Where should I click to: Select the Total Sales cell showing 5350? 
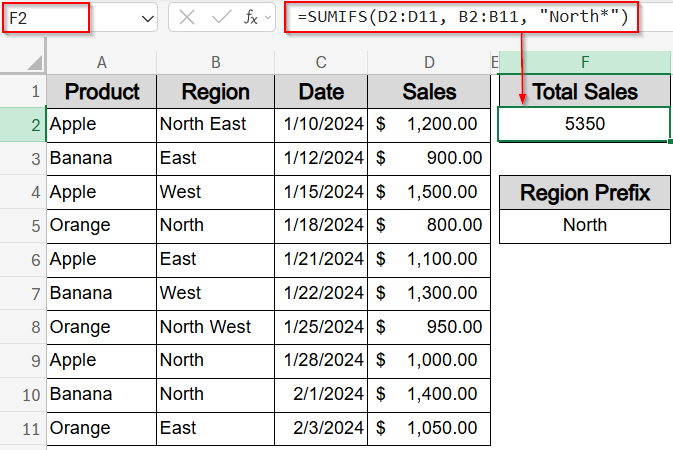pyautogui.click(x=585, y=124)
